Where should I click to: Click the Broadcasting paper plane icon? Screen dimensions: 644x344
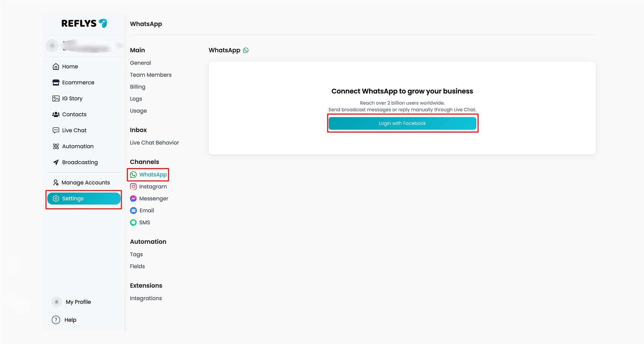(56, 162)
